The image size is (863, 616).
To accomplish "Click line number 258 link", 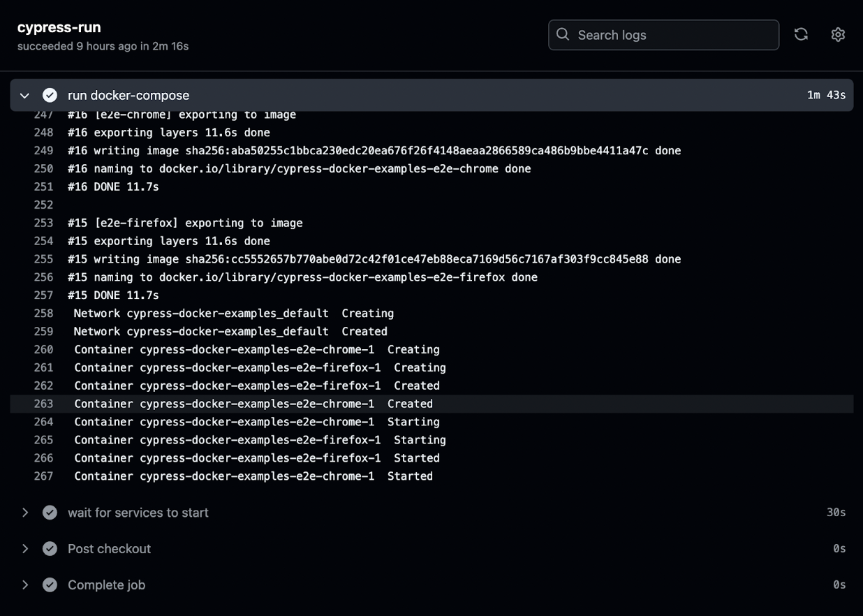I will 43,314.
